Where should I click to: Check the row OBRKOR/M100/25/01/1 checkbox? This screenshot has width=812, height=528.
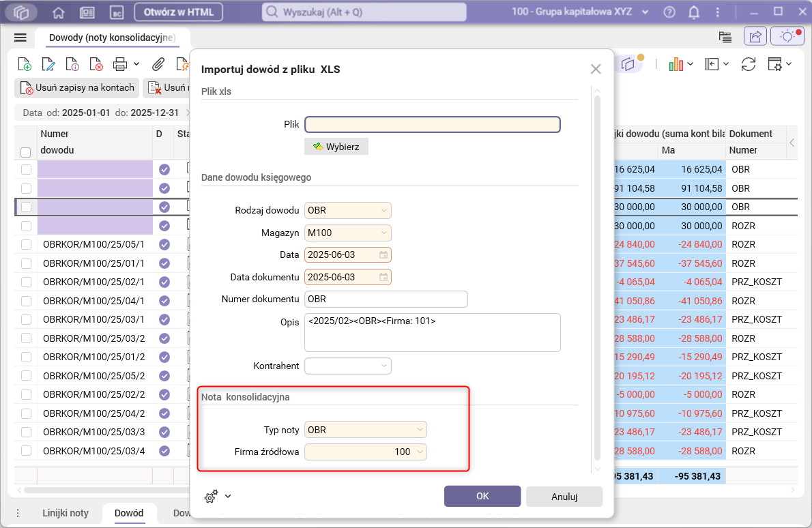pos(26,263)
